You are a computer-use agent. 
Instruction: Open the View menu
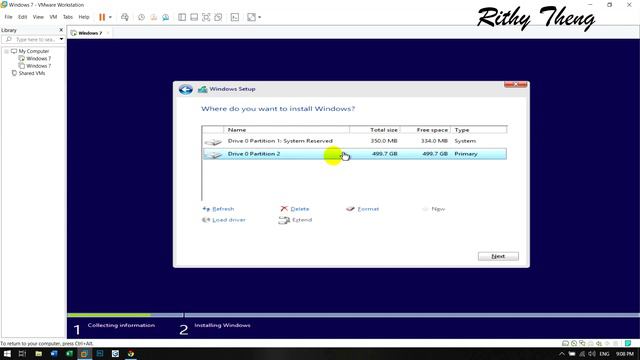(x=38, y=17)
